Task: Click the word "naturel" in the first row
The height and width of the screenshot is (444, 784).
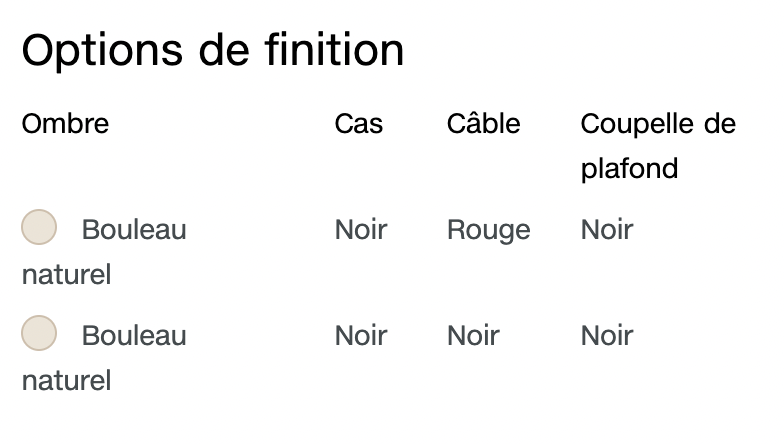Action: 66,275
